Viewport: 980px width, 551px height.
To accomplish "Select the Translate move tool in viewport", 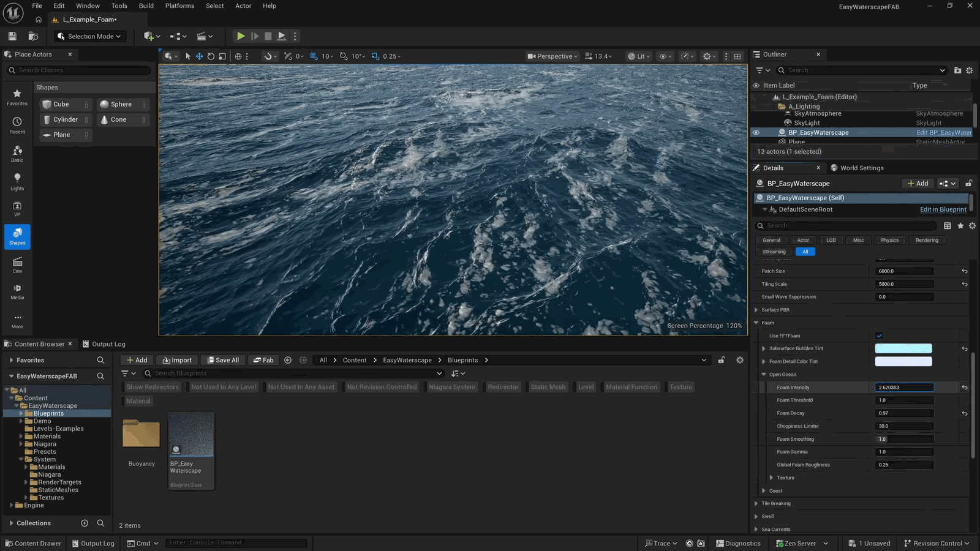I will 199,56.
